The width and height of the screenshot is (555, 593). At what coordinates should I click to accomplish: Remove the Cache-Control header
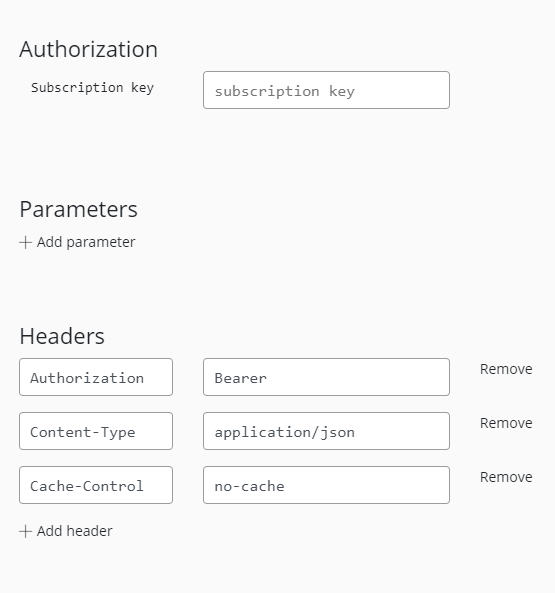coord(506,477)
